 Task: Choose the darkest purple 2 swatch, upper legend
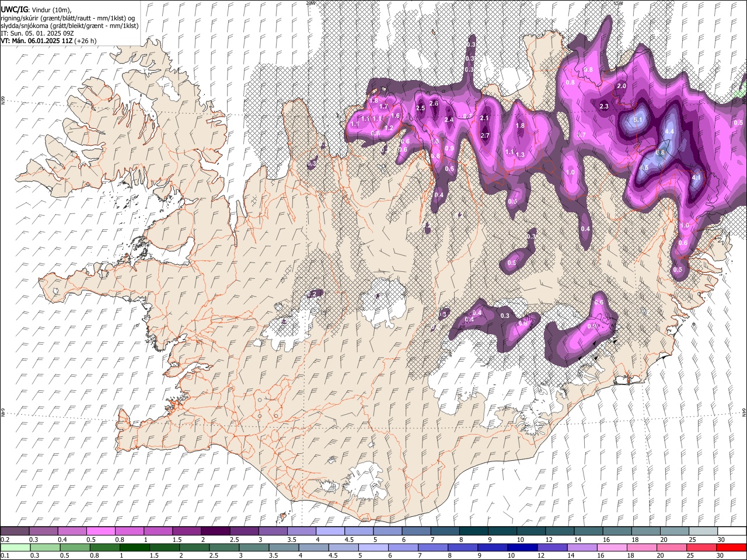tap(215, 531)
